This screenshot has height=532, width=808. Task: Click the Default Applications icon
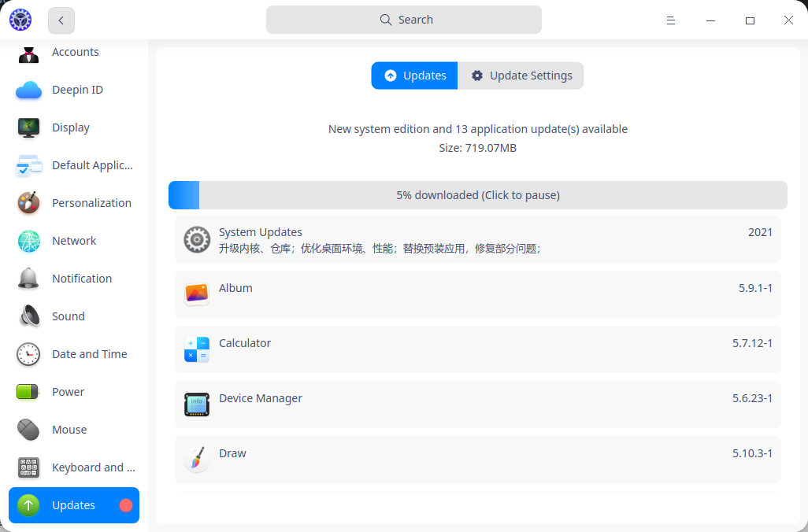coord(28,165)
